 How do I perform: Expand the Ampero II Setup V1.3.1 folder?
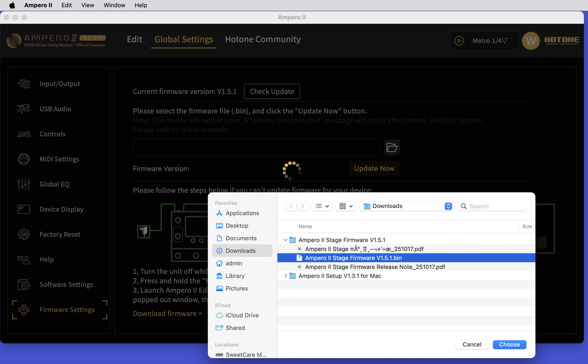point(286,276)
